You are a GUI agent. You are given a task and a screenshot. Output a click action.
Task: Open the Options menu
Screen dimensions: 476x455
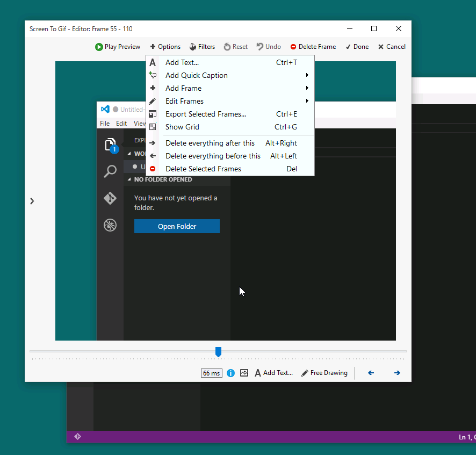coord(165,47)
